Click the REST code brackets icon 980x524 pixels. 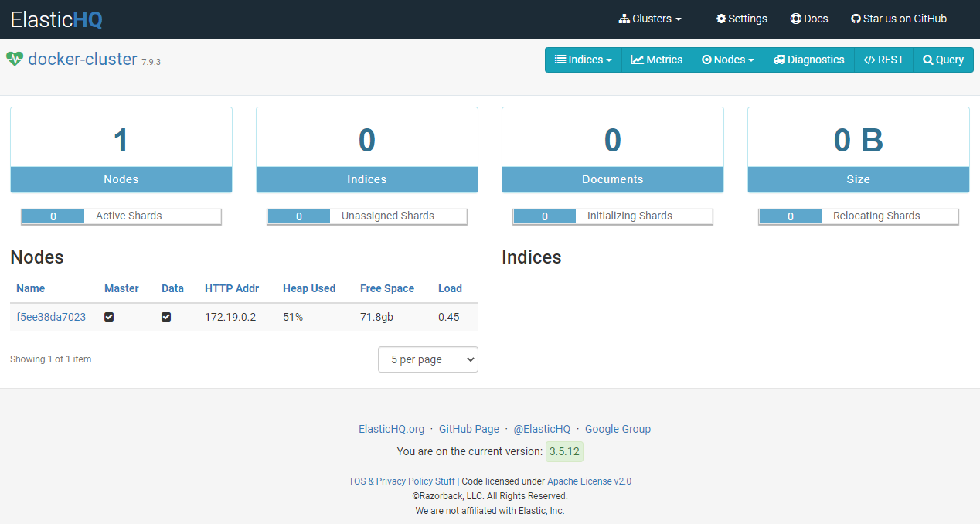(869, 60)
